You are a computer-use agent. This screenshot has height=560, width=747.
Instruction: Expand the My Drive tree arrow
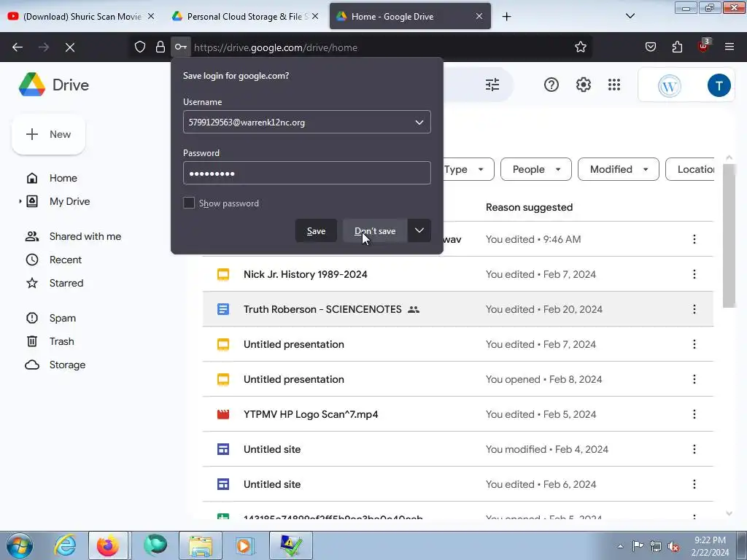coord(20,201)
